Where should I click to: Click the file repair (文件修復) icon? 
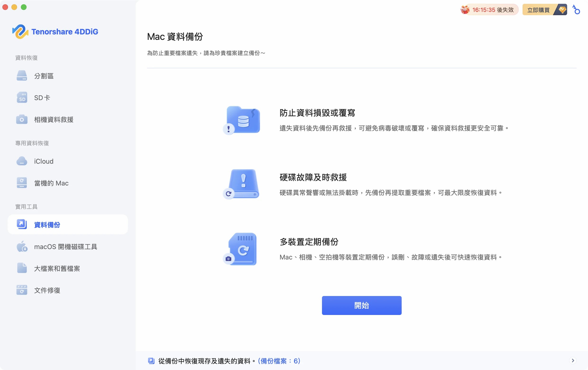pos(22,290)
